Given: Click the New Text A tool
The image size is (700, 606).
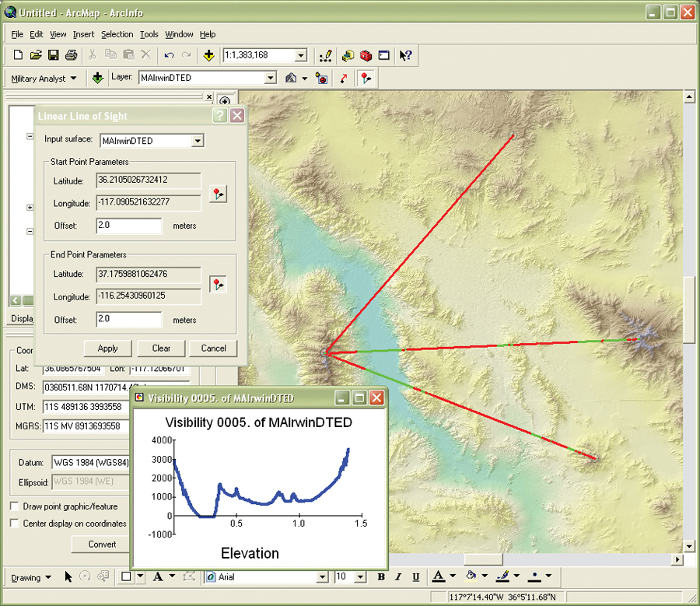Looking at the screenshot, I should click(x=158, y=577).
